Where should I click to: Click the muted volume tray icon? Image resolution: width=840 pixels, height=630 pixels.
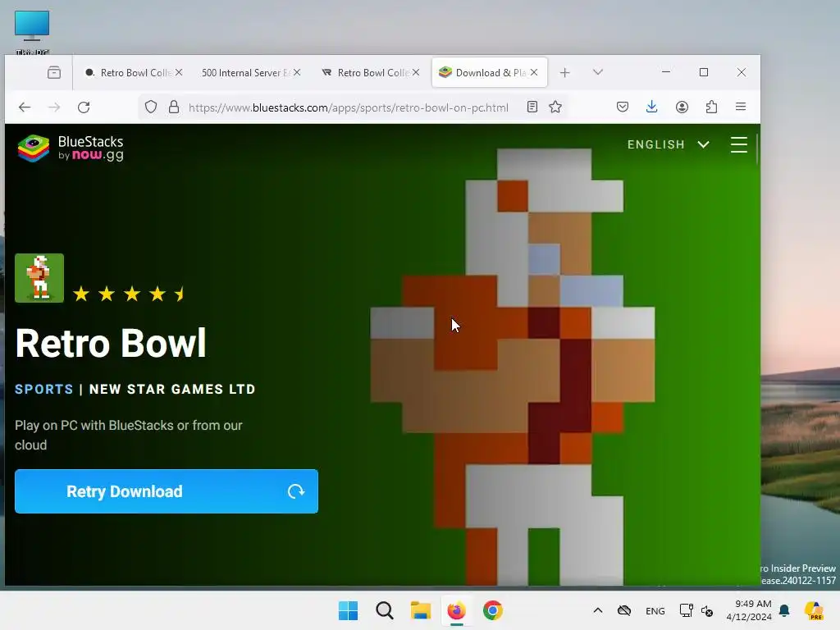707,610
